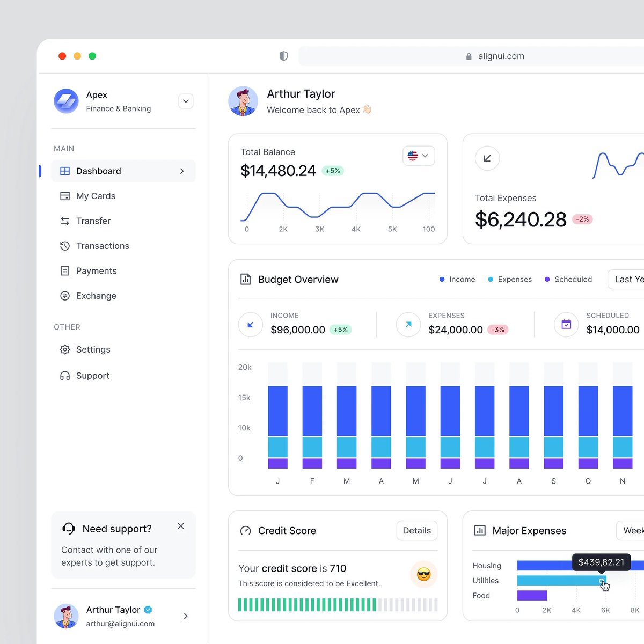Click the -3% Expenses badge
The width and height of the screenshot is (644, 644).
[498, 330]
